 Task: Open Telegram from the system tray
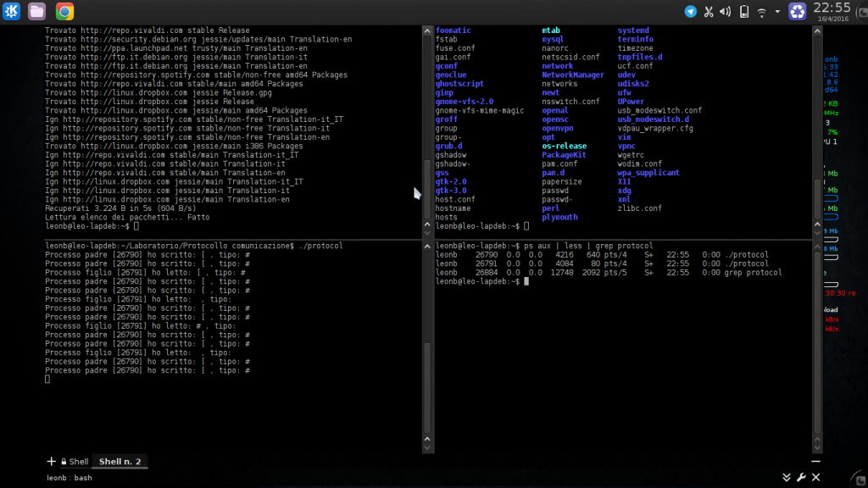pyautogui.click(x=690, y=11)
